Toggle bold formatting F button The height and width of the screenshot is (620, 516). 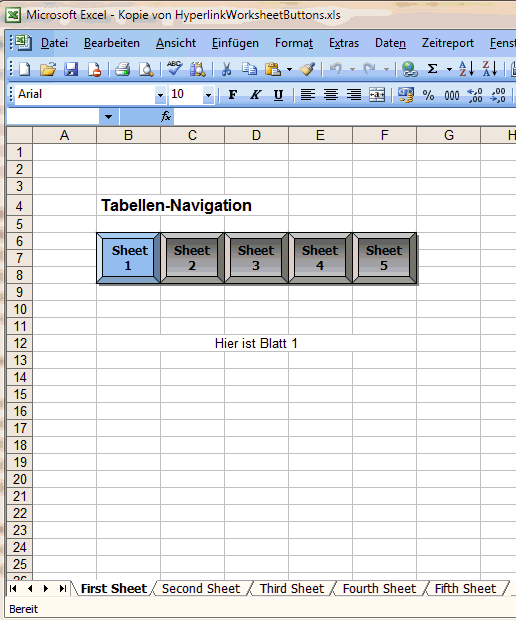(233, 95)
